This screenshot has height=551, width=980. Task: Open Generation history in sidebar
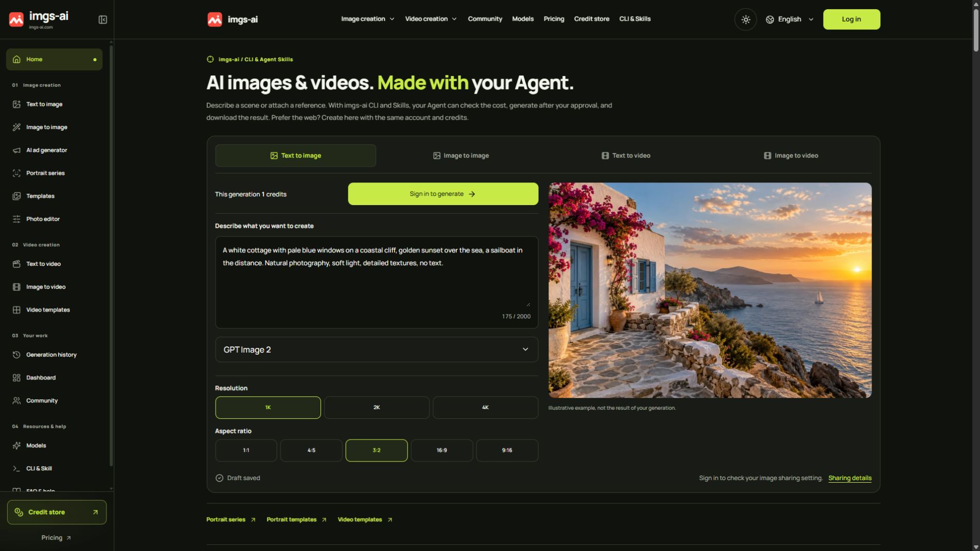[54, 355]
